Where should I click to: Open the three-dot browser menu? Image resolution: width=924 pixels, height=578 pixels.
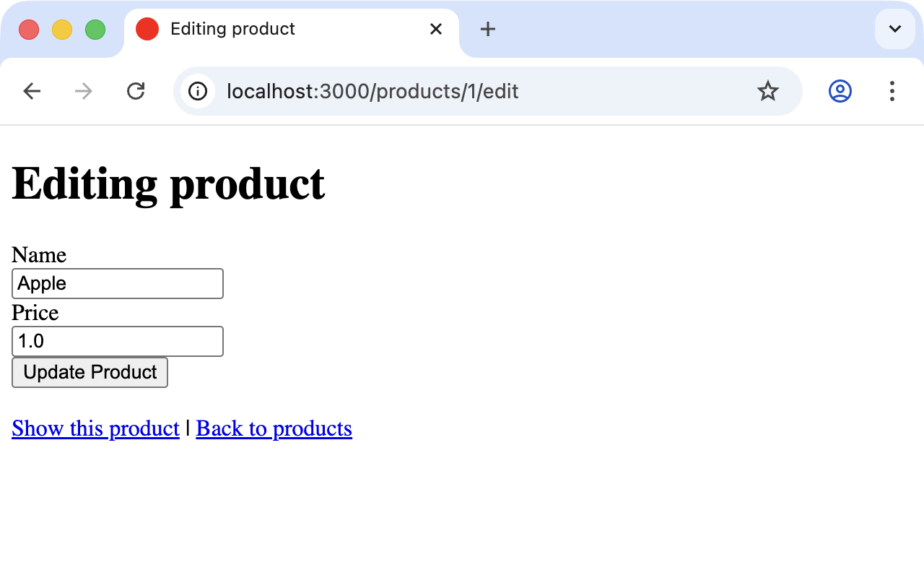[892, 92]
